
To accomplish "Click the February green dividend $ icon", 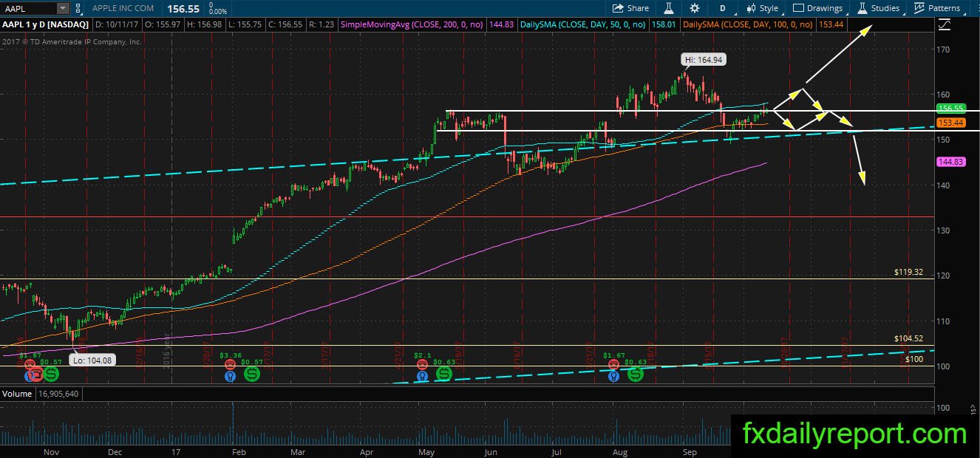I will [252, 375].
